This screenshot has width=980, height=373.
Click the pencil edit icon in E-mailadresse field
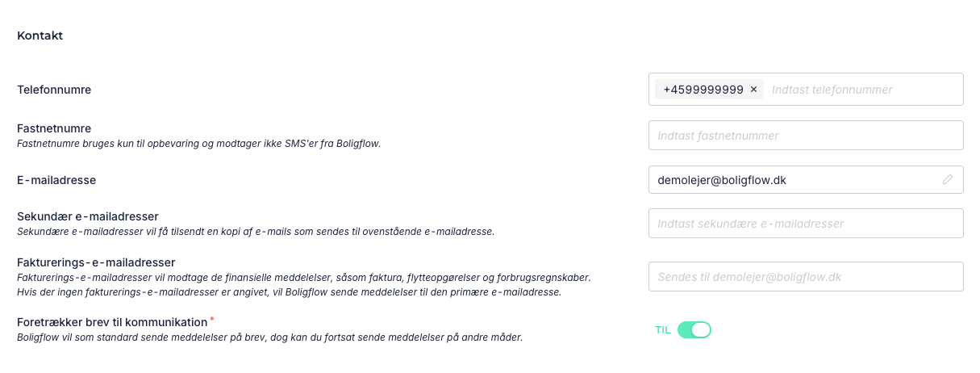click(x=948, y=180)
